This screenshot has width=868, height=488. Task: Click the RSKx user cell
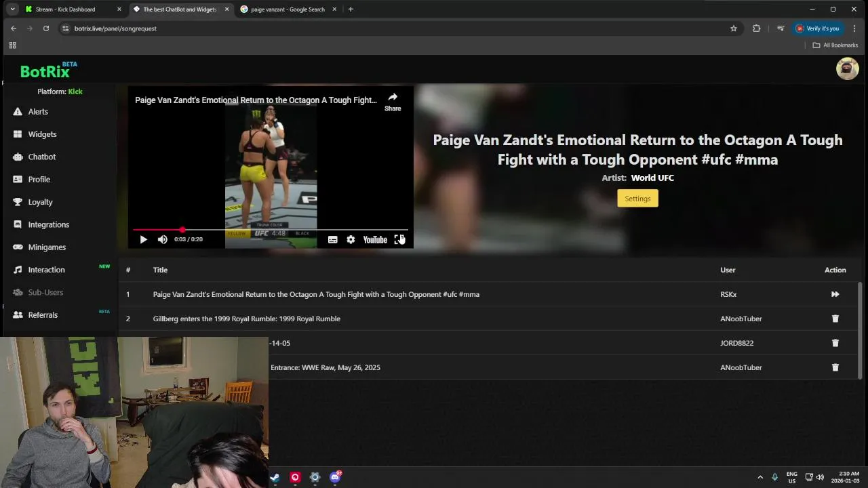(x=728, y=294)
